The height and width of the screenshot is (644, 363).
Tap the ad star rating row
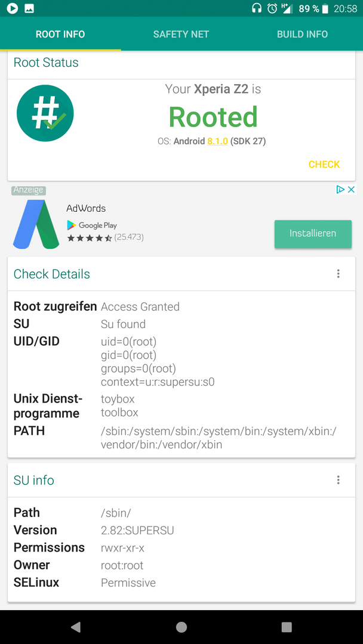point(105,237)
